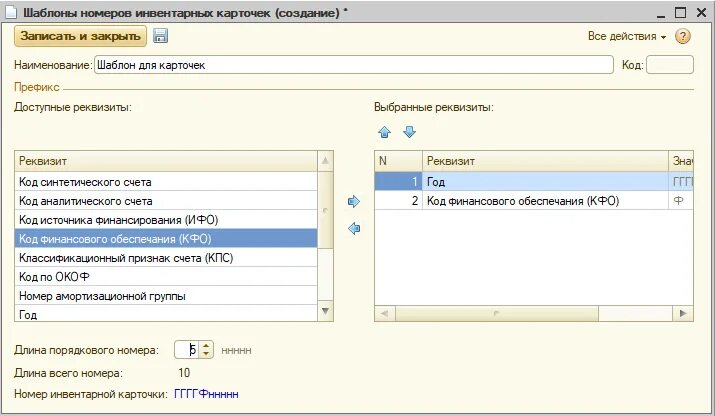Click the Наименование text field
Screen dimensions: 715x416
click(354, 65)
